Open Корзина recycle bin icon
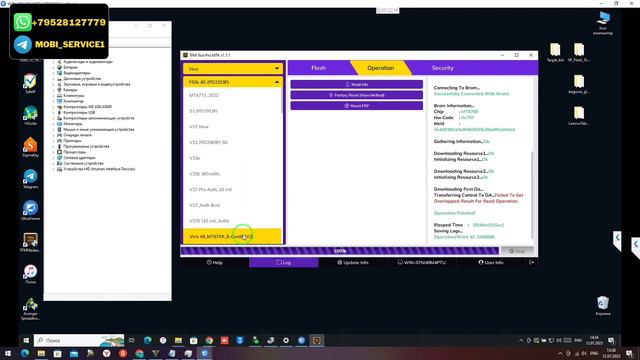Viewport: 640px width, 360px height. coord(603,306)
